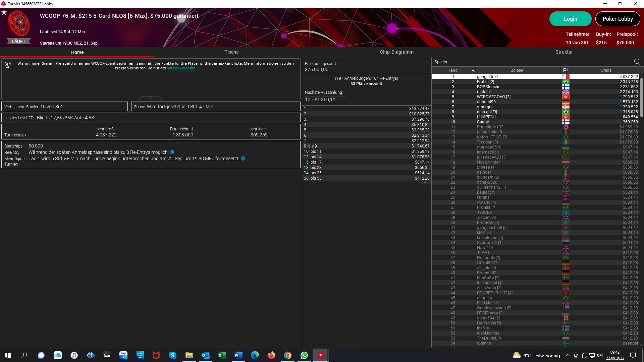Click the green Login button

pyautogui.click(x=570, y=19)
